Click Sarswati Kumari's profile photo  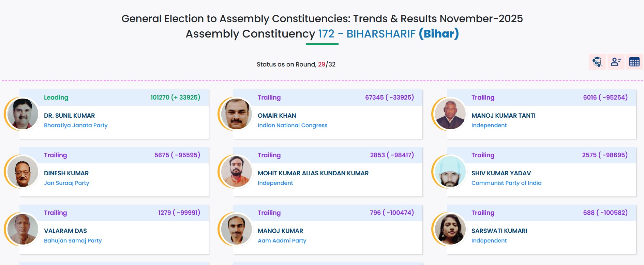pos(450,229)
